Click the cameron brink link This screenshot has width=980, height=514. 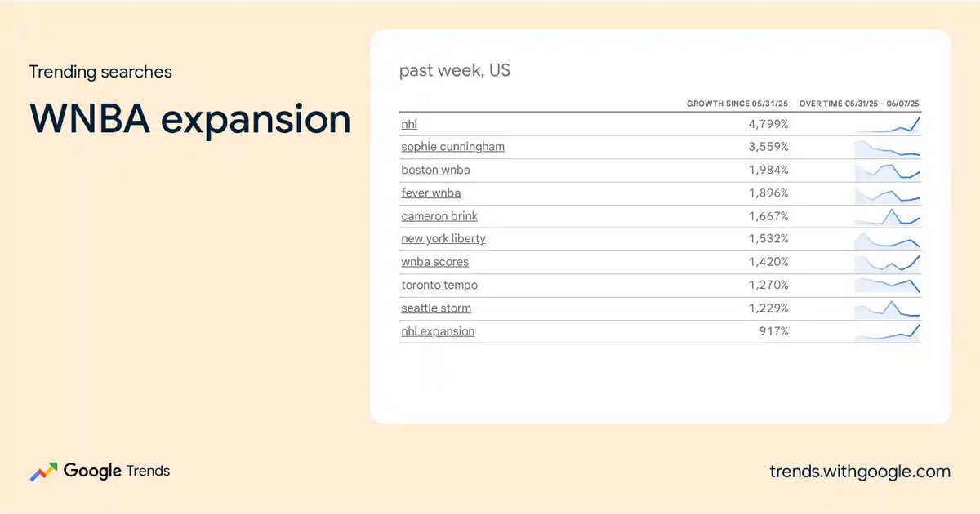(439, 216)
